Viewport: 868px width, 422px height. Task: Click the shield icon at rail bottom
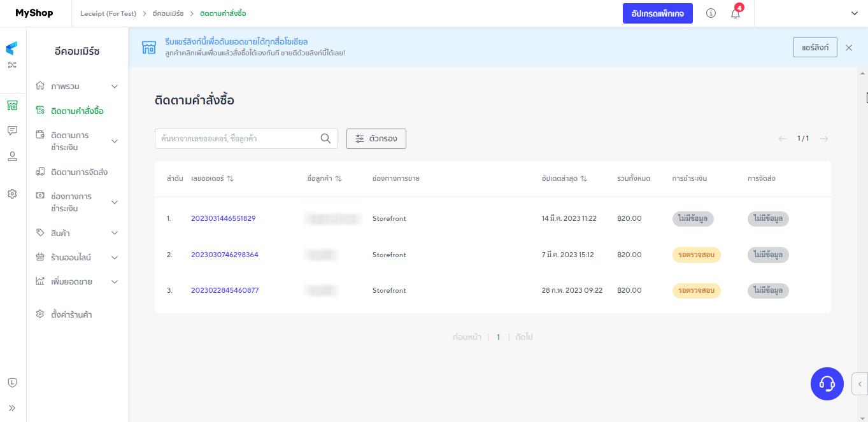click(x=12, y=383)
